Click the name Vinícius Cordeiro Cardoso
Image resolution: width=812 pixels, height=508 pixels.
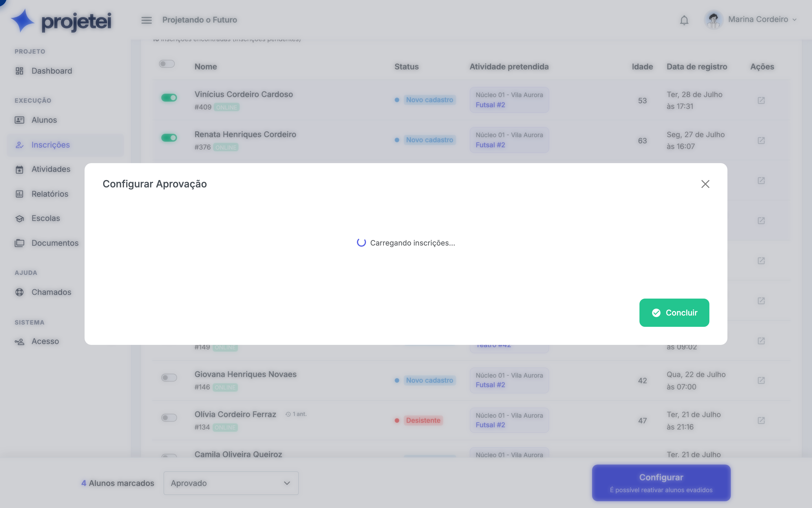coord(244,95)
